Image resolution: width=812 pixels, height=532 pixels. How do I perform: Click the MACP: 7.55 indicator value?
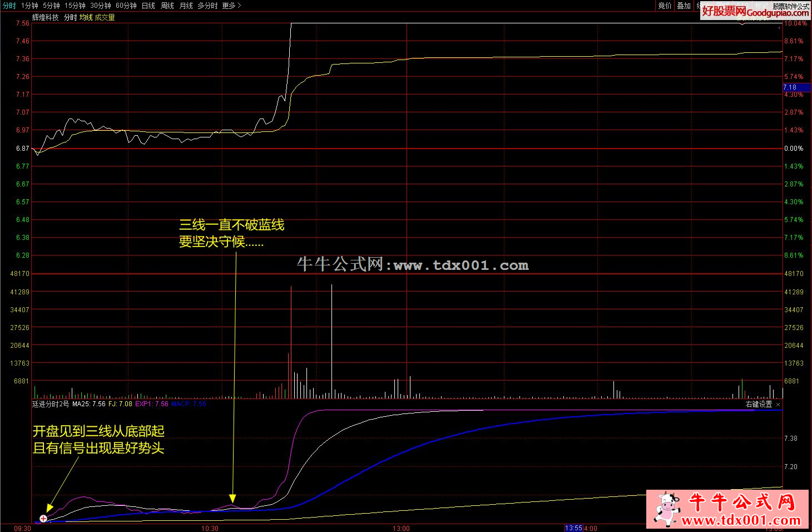pos(189,404)
